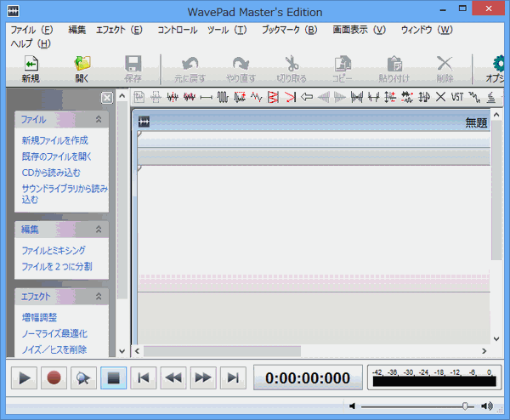
Task: Open the コントロール menu
Action: [178, 31]
